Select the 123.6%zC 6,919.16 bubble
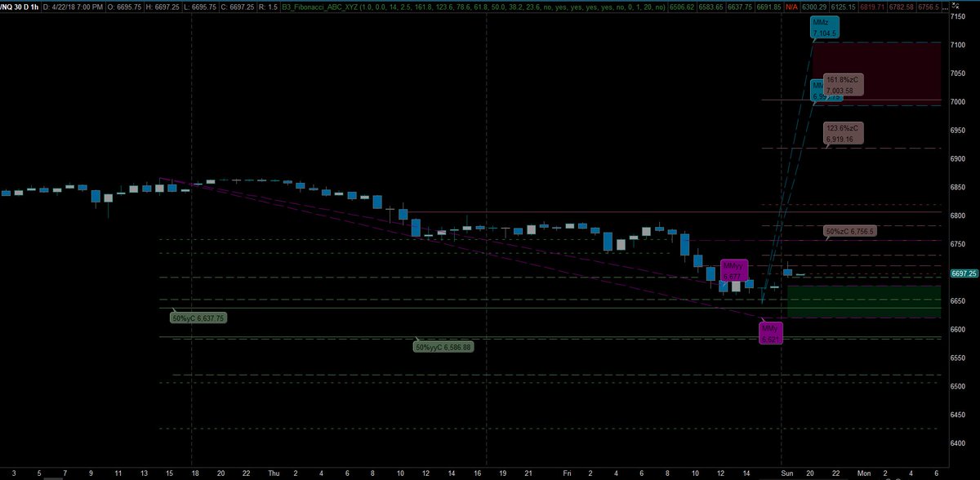This screenshot has width=980, height=480. [x=844, y=133]
